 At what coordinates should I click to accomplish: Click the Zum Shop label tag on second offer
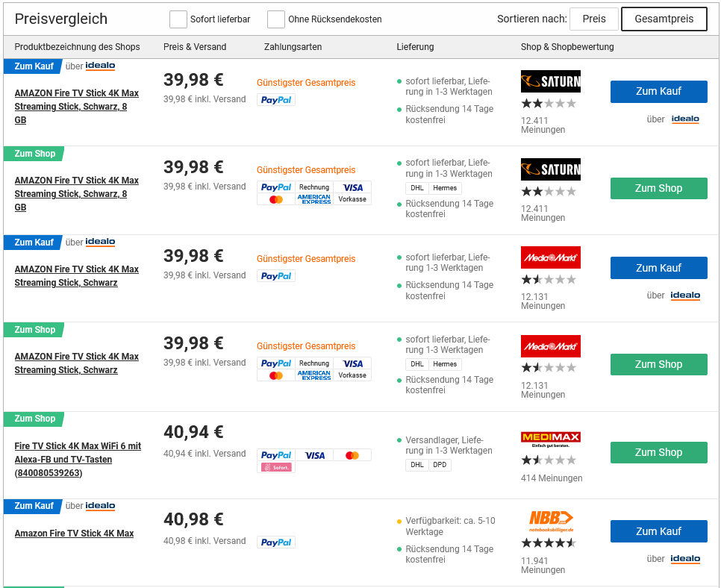click(x=34, y=154)
